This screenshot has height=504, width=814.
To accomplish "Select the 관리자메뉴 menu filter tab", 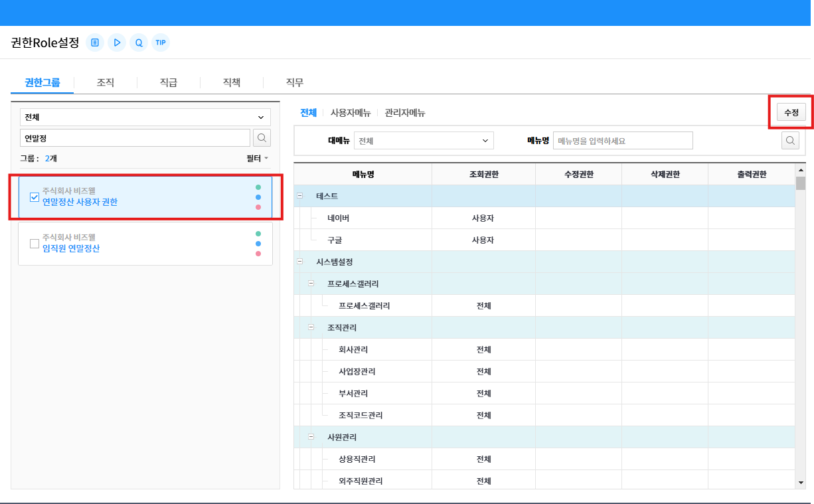I will [x=405, y=113].
